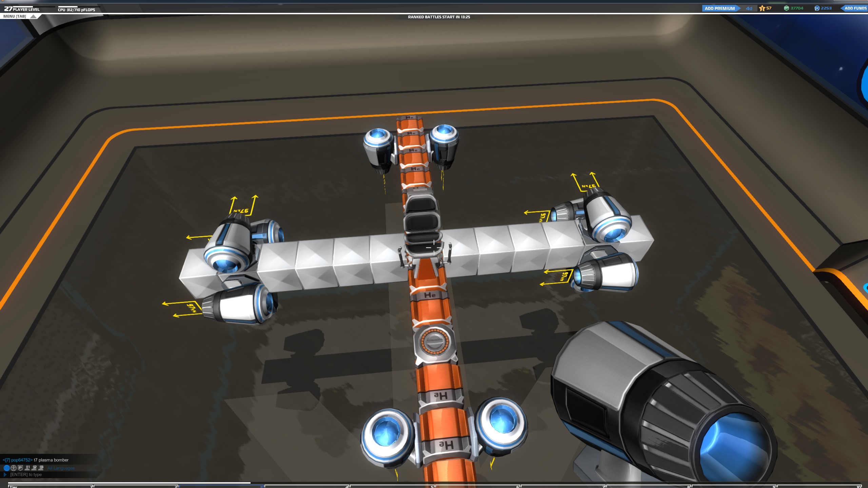Click the gold star rating icon

coord(762,8)
